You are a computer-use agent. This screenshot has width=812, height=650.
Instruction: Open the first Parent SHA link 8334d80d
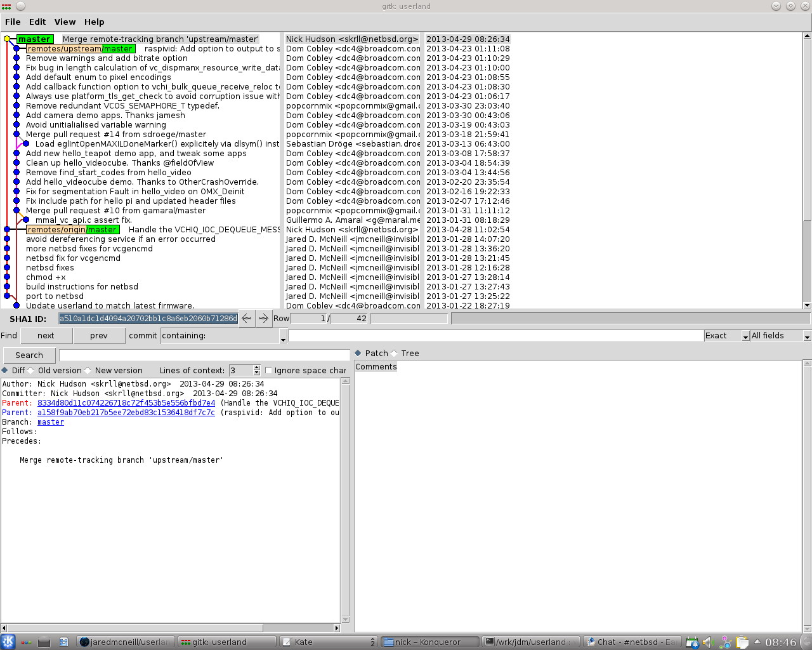[x=126, y=403]
